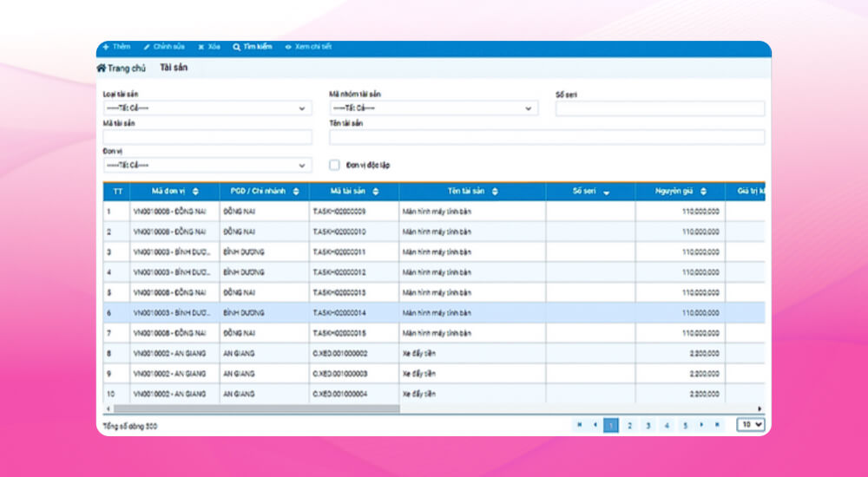Image resolution: width=868 pixels, height=477 pixels.
Task: Click 2.200.000 value in row 10
Action: pyautogui.click(x=704, y=394)
